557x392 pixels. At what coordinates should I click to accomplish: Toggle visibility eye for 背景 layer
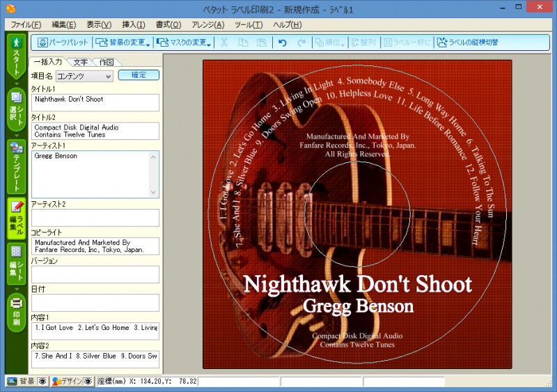click(x=42, y=382)
